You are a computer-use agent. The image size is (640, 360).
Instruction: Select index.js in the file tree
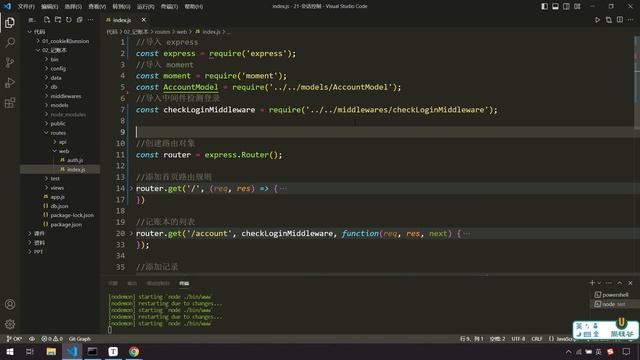(76, 169)
